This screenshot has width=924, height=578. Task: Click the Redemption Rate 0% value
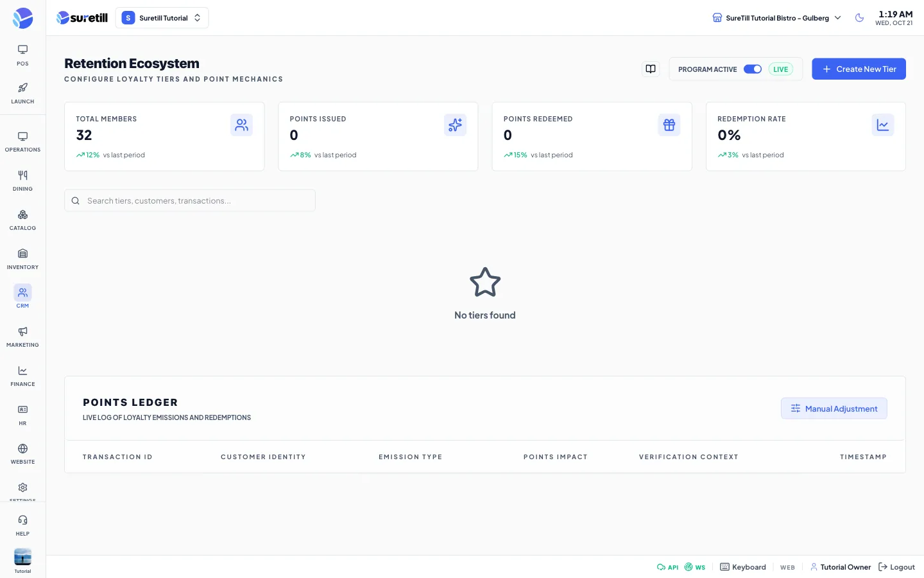(x=729, y=136)
